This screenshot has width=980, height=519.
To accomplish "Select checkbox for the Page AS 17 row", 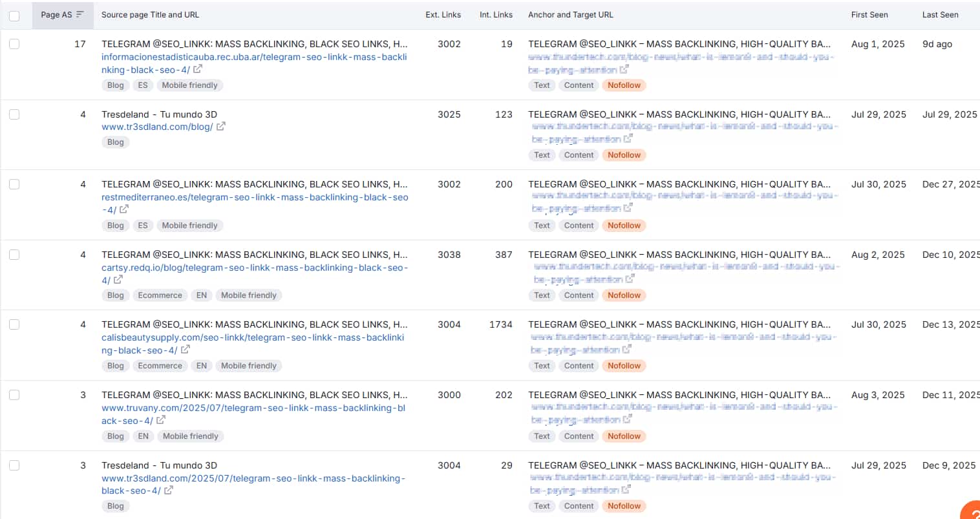I will coord(14,44).
